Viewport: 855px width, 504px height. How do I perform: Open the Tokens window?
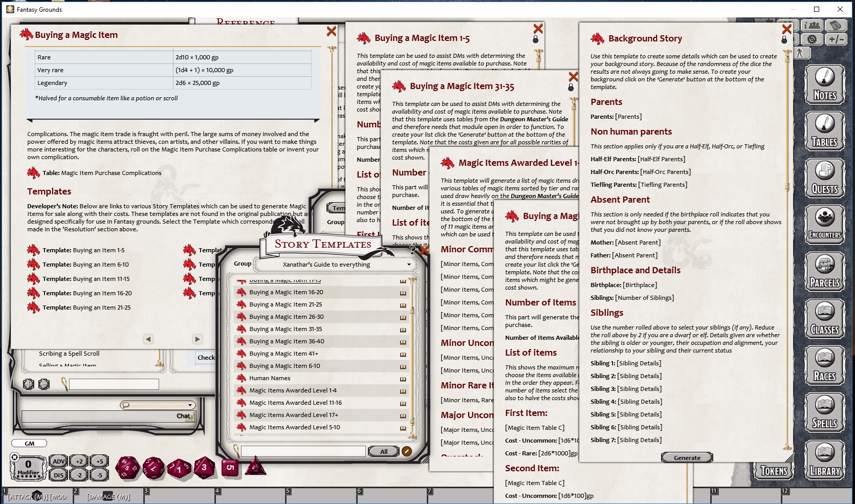pos(773,472)
